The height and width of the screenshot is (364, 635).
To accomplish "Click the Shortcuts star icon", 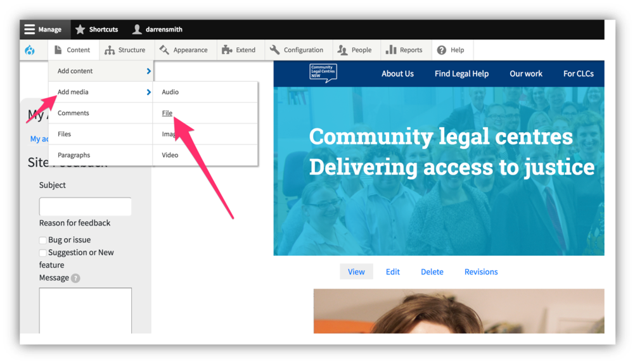I will pyautogui.click(x=80, y=29).
